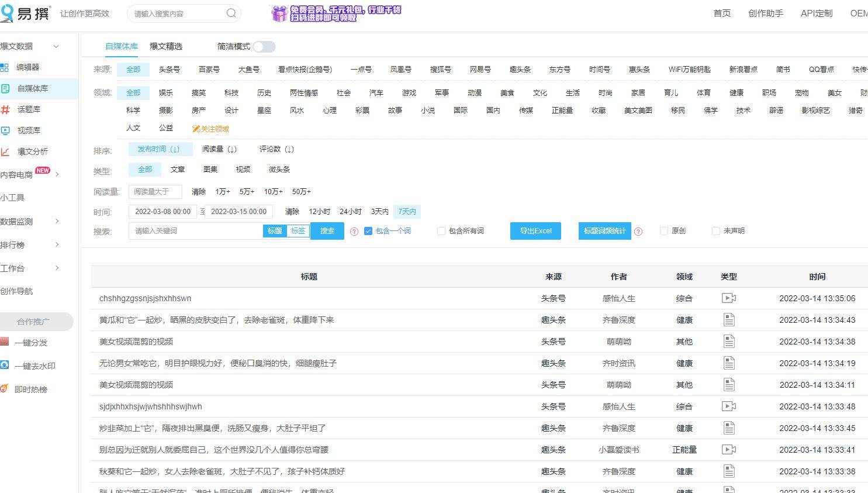
Task: Click article icon in 13:34:11 美女视频混剪 row
Action: click(729, 385)
